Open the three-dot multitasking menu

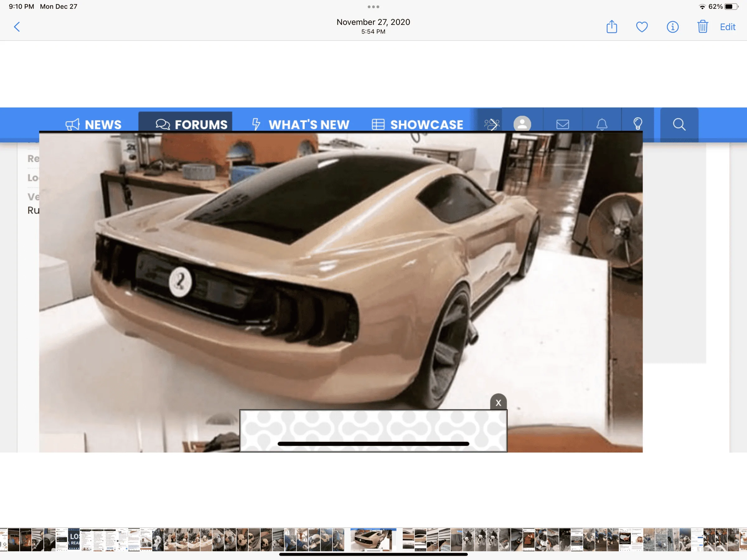coord(373,7)
